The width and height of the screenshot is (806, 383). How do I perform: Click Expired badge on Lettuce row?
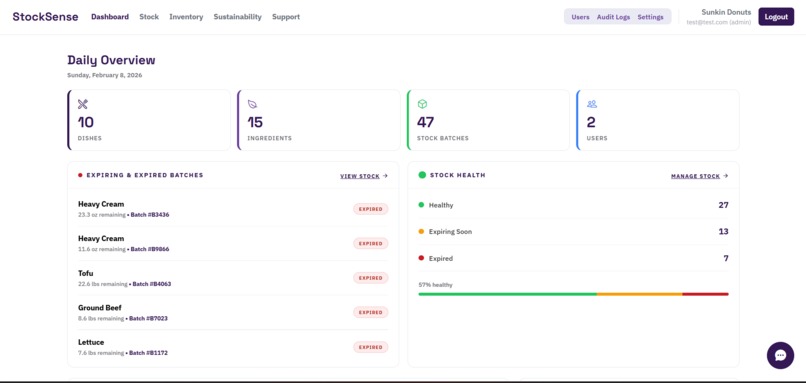(x=371, y=347)
